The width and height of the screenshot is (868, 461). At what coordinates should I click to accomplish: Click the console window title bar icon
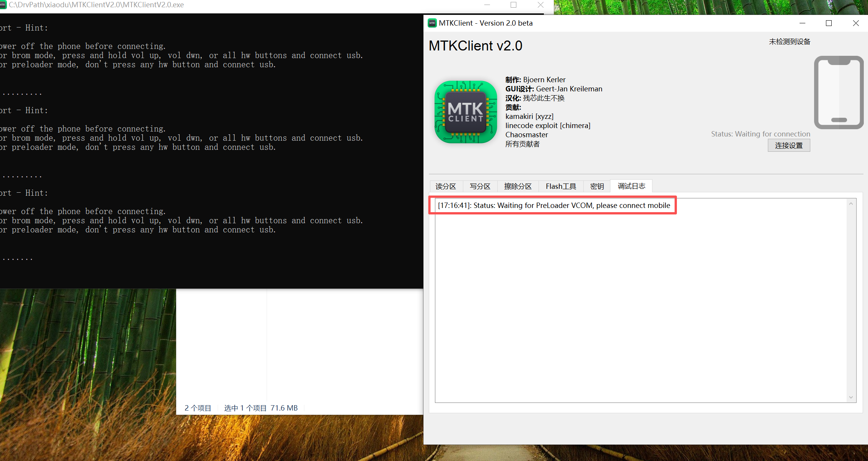(x=3, y=5)
